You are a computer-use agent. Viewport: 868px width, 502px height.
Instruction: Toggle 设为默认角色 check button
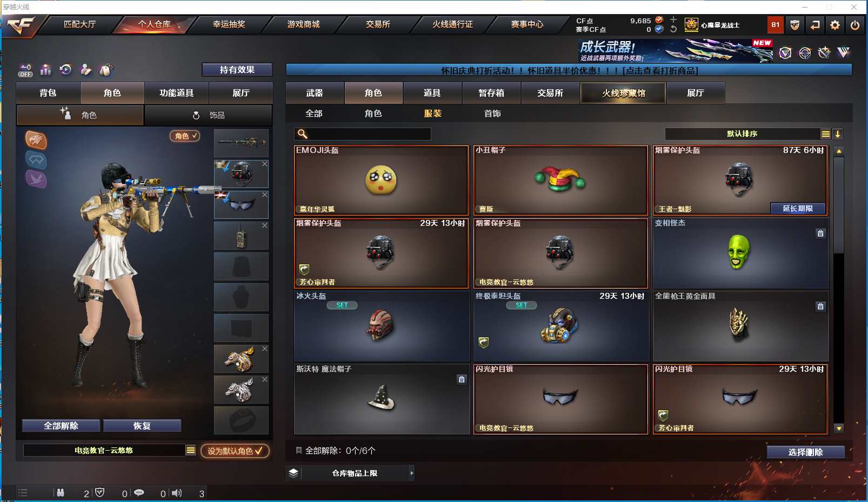click(x=235, y=451)
